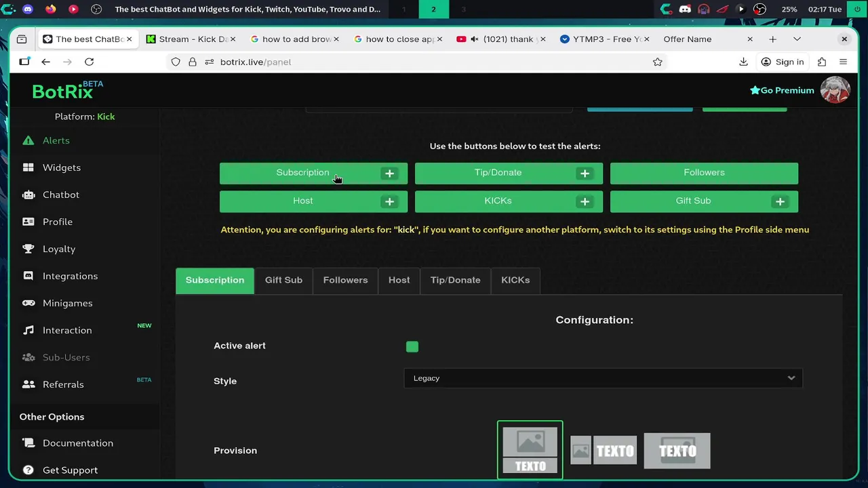Switch to workspace 2 in the top panel

pos(433,9)
